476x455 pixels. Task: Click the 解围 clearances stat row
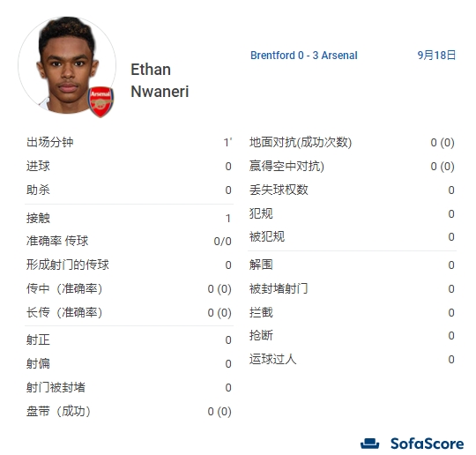pyautogui.click(x=352, y=265)
